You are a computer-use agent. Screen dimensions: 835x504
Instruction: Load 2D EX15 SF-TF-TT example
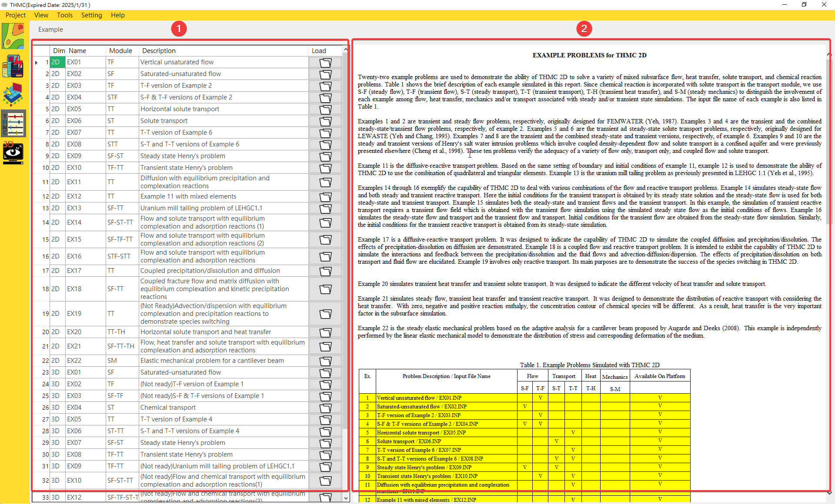point(325,239)
